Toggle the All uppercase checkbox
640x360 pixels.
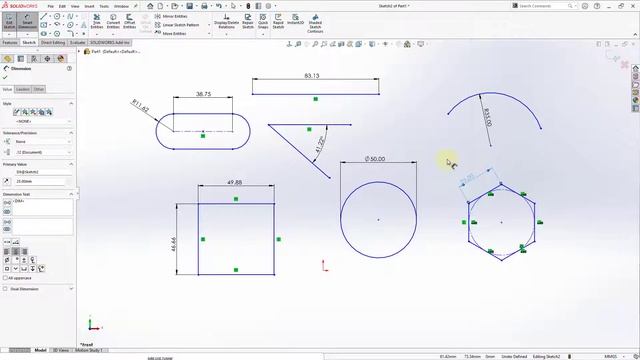[5, 278]
